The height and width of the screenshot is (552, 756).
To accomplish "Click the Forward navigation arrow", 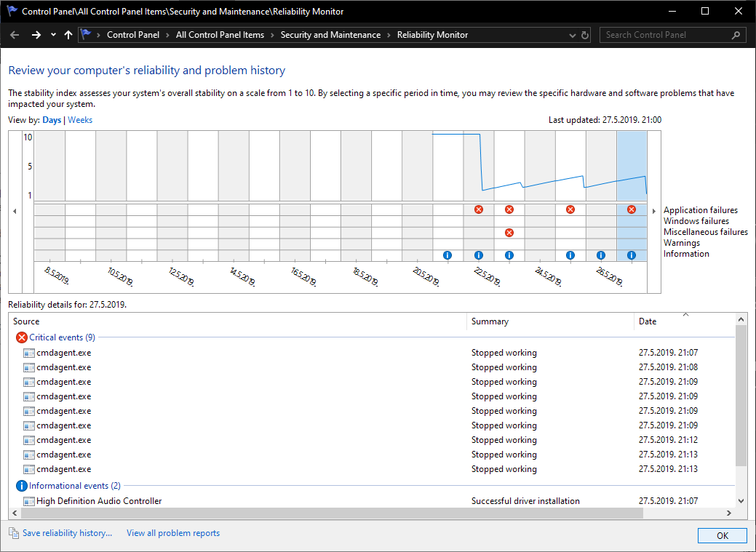I will 36,35.
